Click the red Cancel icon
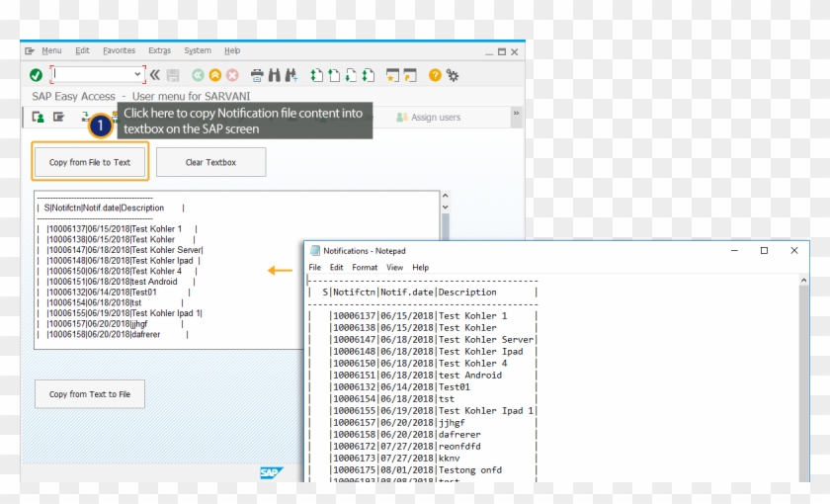The height and width of the screenshot is (504, 830). tap(232, 75)
